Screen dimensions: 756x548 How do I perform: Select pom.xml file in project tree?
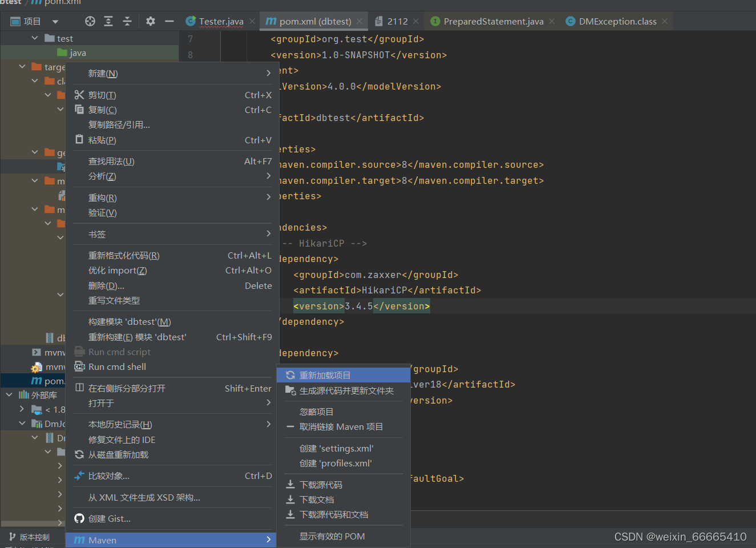pyautogui.click(x=48, y=381)
